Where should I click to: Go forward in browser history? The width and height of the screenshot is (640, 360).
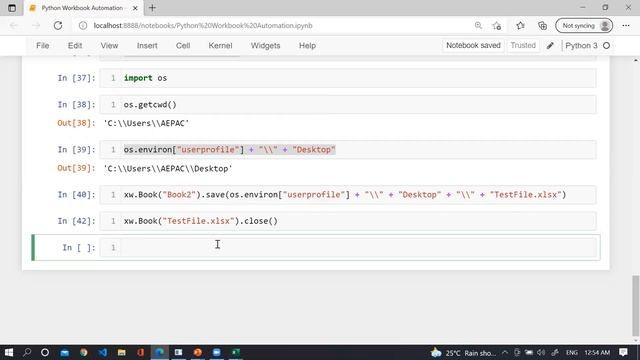pyautogui.click(x=36, y=26)
